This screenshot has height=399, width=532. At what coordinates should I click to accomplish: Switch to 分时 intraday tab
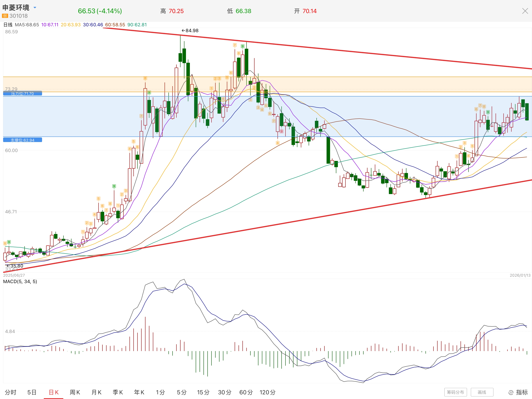pyautogui.click(x=11, y=393)
